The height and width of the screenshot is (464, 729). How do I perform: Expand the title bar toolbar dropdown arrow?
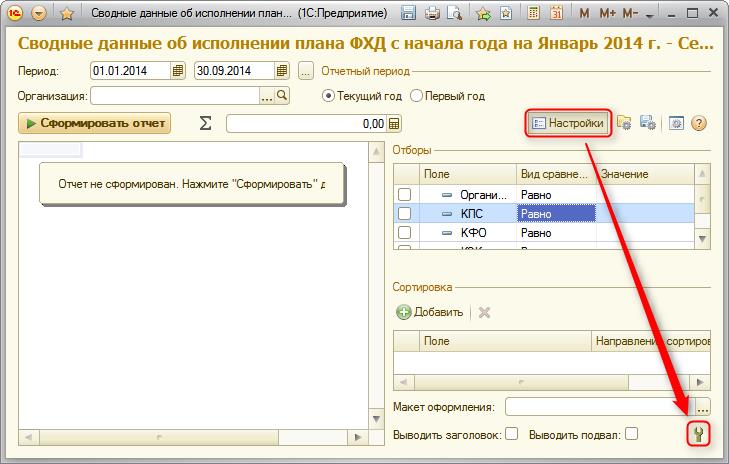tap(649, 15)
